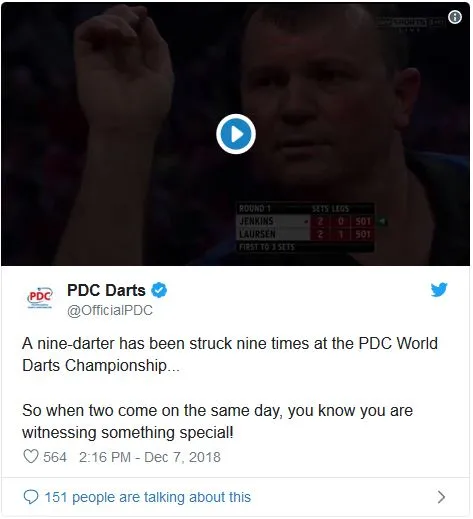Open the PDC Darts account name
This screenshot has width=473, height=519.
pos(106,290)
